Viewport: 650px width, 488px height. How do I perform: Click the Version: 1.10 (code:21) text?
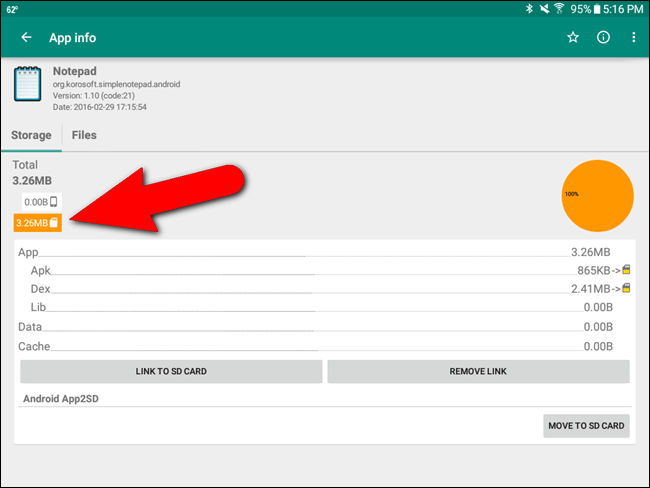click(94, 96)
